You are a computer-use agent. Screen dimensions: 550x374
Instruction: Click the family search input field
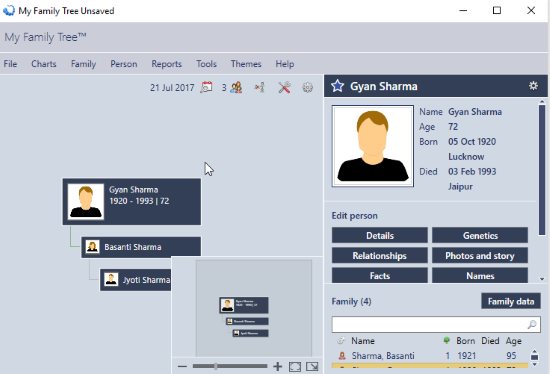click(436, 325)
